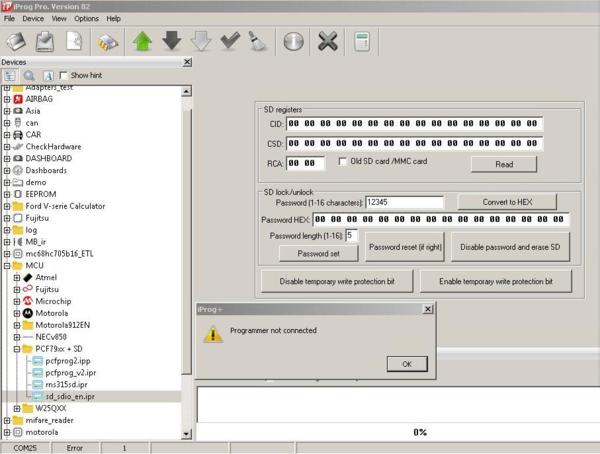600x454 pixels.
Task: Click the broom erase toolbar icon
Action: [x=258, y=42]
